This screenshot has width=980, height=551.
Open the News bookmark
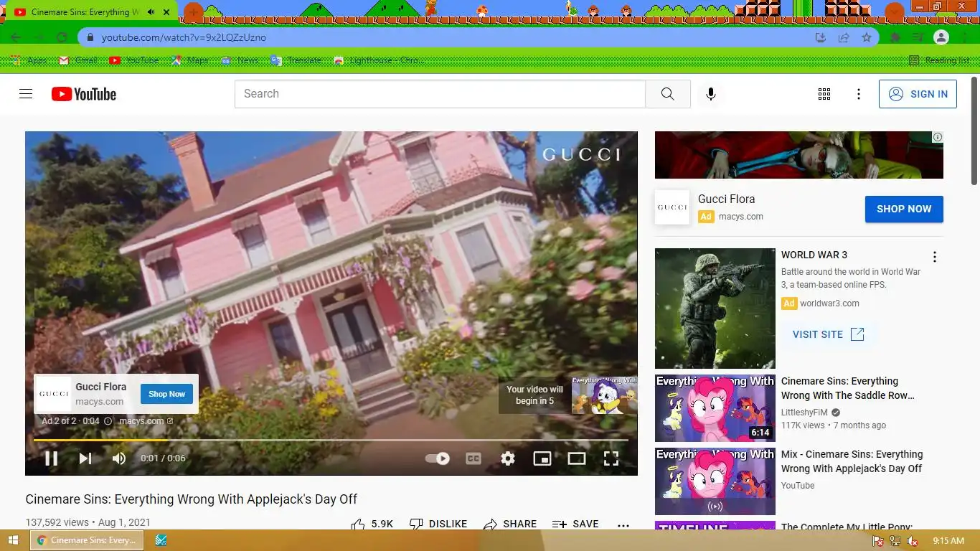[240, 60]
